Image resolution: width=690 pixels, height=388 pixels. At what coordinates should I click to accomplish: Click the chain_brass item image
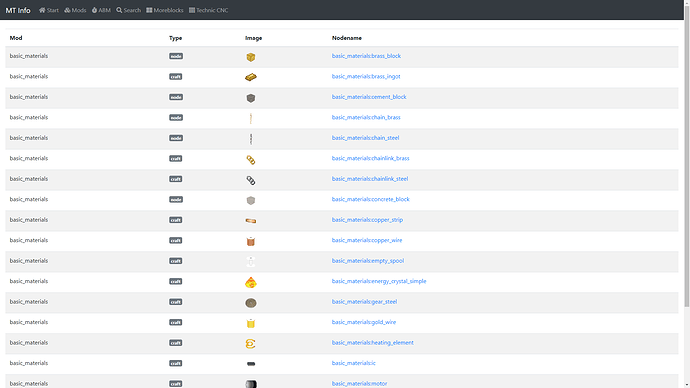[250, 118]
